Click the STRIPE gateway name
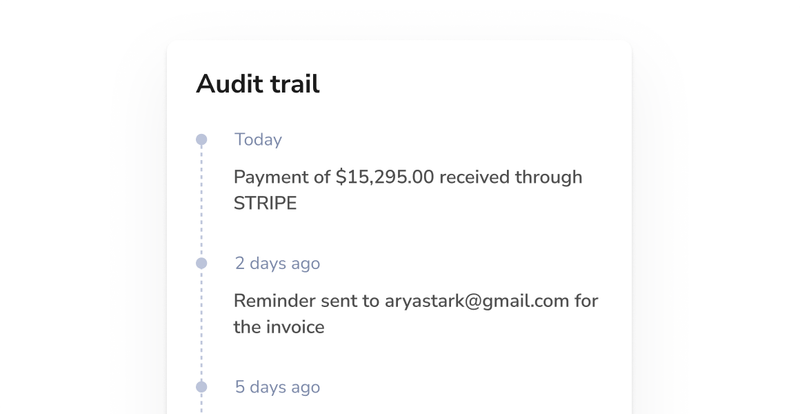 click(x=266, y=203)
